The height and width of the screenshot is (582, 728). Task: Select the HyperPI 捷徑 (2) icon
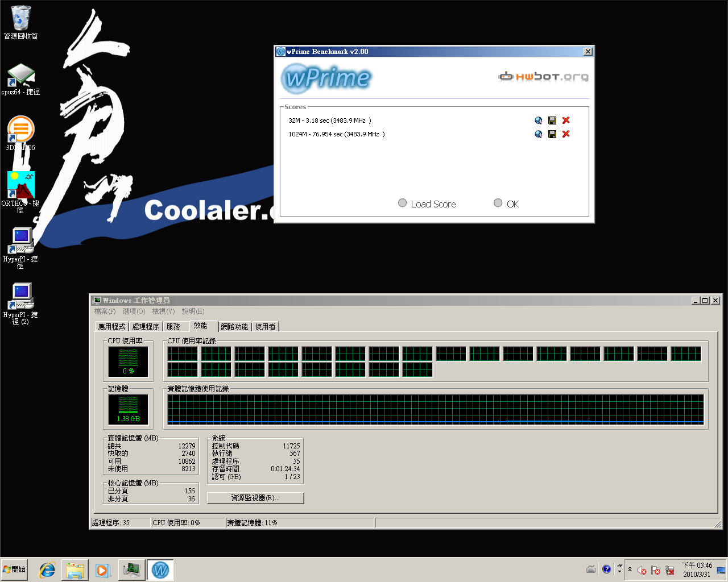pyautogui.click(x=21, y=304)
